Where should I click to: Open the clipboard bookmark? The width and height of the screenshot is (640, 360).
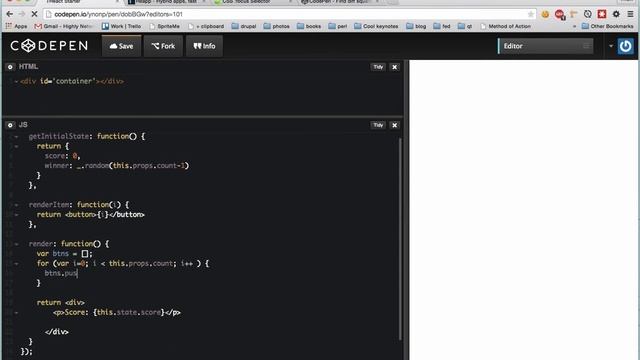(x=206, y=26)
